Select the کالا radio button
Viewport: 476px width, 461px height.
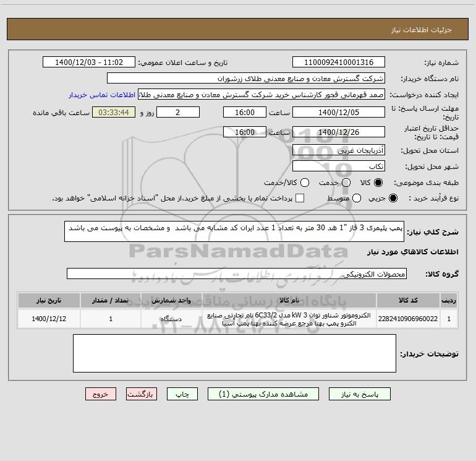coord(378,183)
